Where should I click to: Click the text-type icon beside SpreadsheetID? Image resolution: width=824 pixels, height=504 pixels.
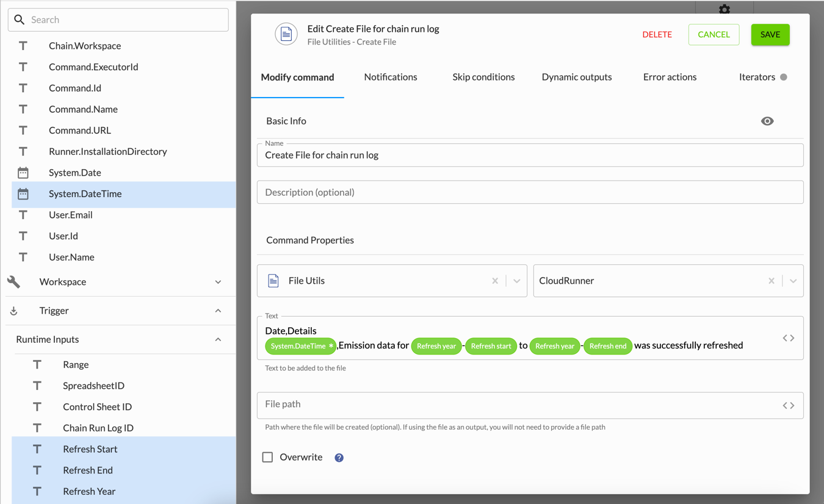[x=37, y=386]
